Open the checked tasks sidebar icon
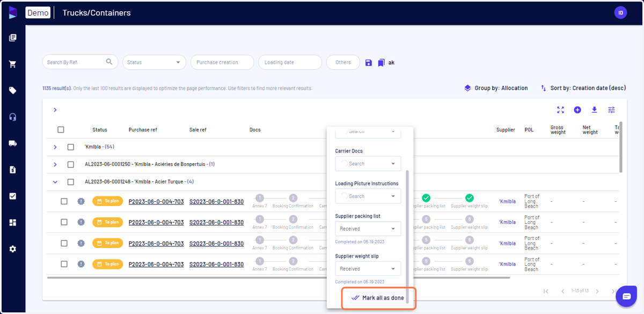 tap(13, 196)
